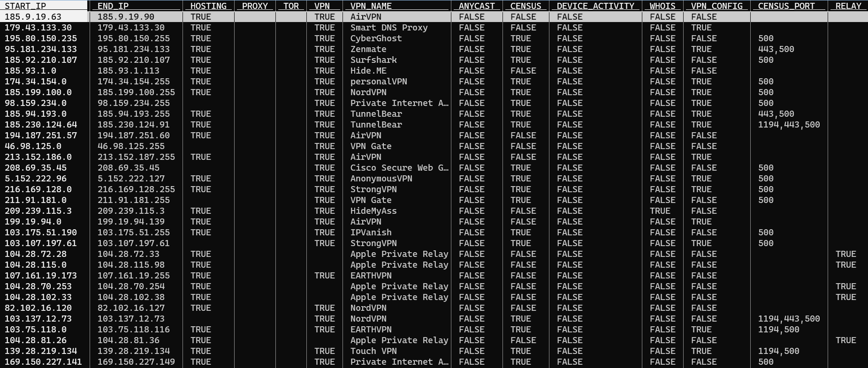Select start IP 104.28.102.33
This screenshot has width=868, height=368.
point(38,297)
